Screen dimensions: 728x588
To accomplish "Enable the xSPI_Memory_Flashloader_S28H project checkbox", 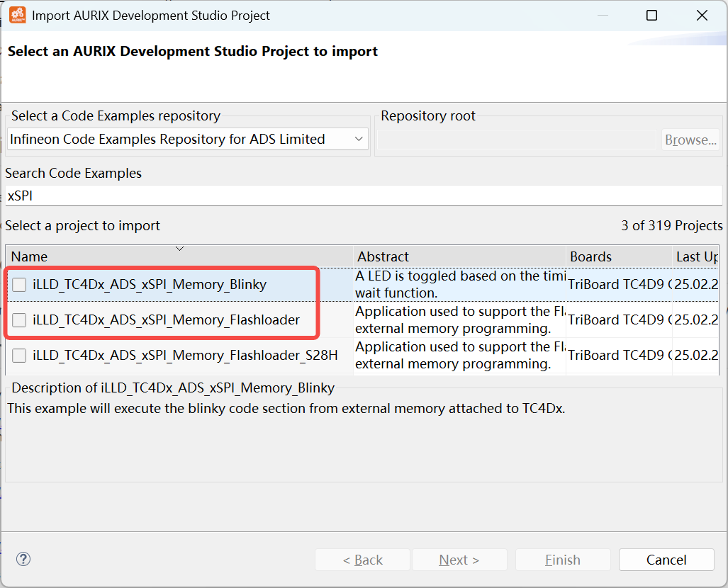I will click(x=19, y=355).
